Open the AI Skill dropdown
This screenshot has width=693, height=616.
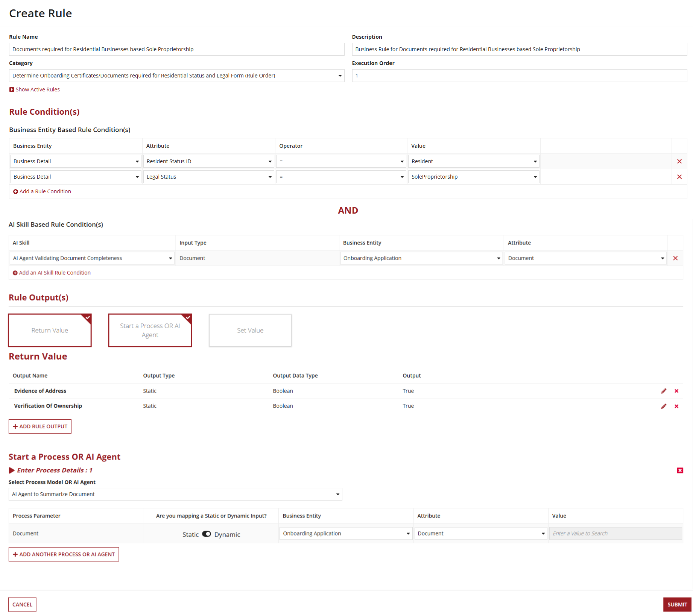pyautogui.click(x=92, y=258)
